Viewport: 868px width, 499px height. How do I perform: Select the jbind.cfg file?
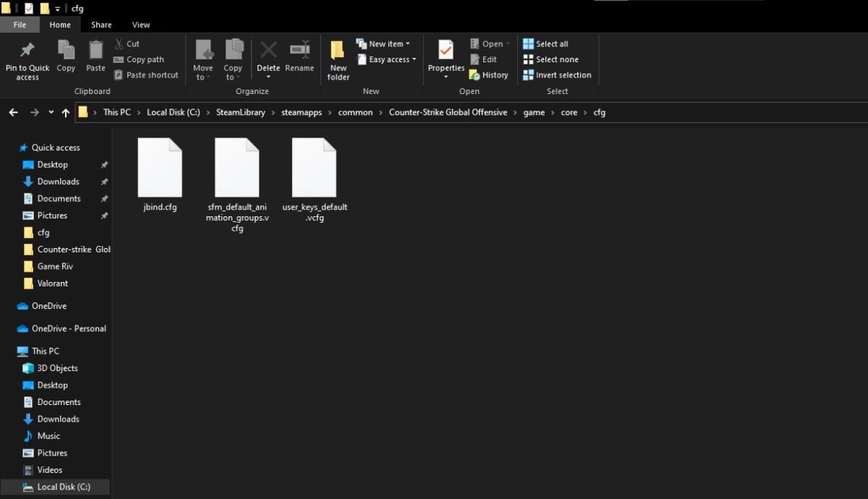[x=160, y=174]
